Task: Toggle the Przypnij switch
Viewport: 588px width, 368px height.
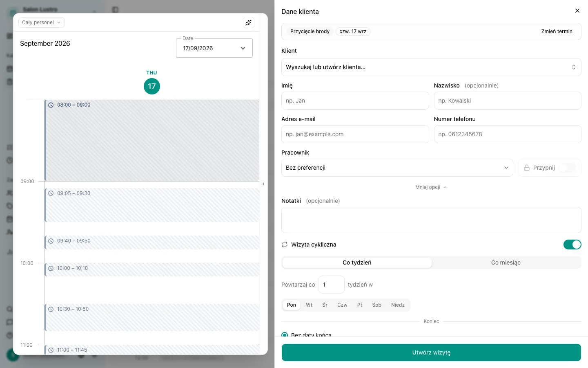Action: tap(567, 168)
